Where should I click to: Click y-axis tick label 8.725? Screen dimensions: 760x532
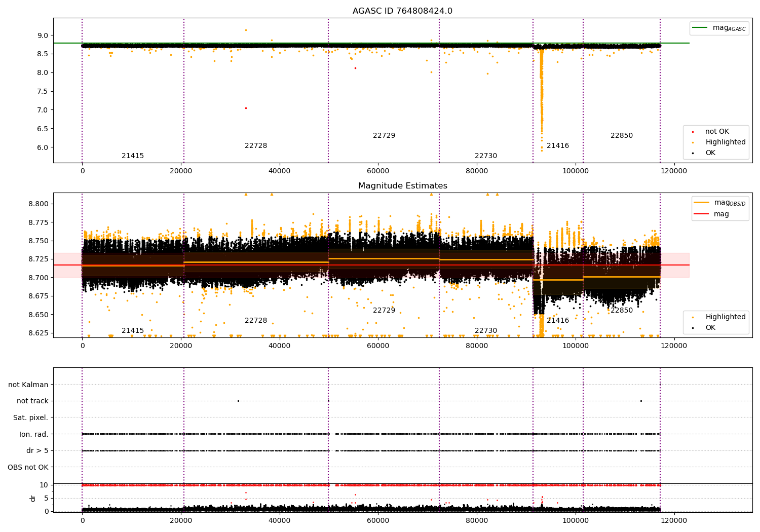click(x=39, y=259)
